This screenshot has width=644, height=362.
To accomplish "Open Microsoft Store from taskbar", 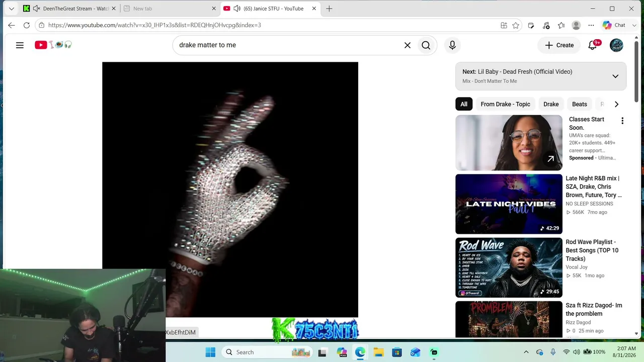I will [x=397, y=352].
